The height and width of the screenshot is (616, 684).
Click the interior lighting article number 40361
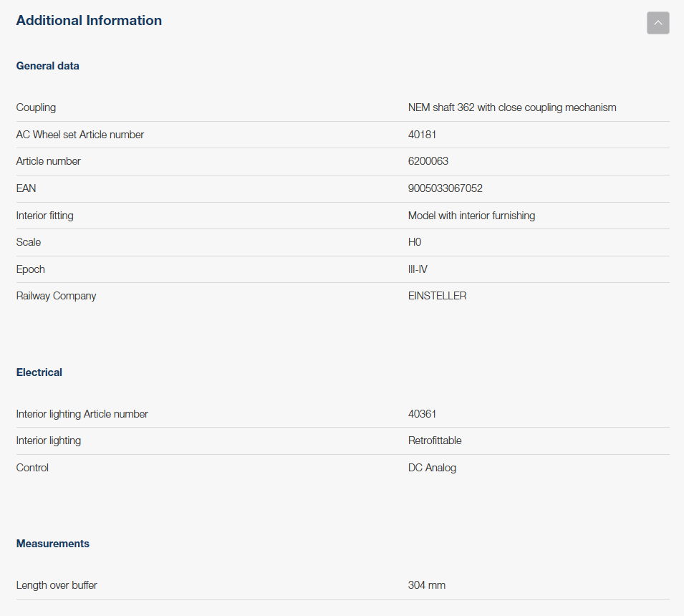coord(422,414)
